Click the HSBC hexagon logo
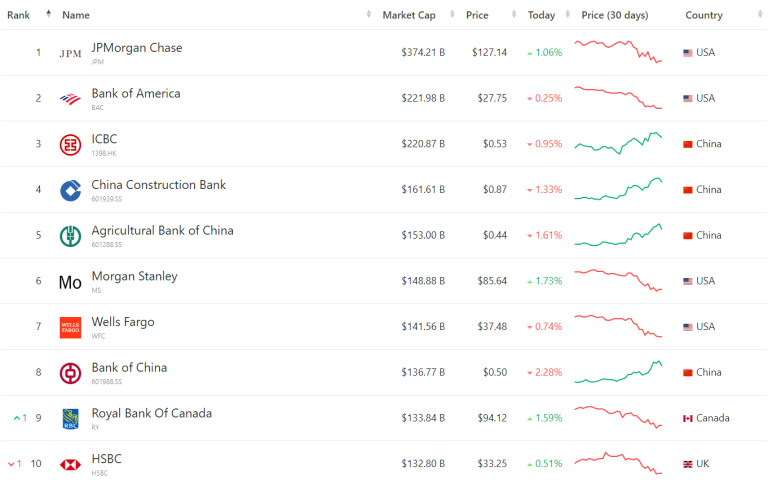 [x=70, y=464]
